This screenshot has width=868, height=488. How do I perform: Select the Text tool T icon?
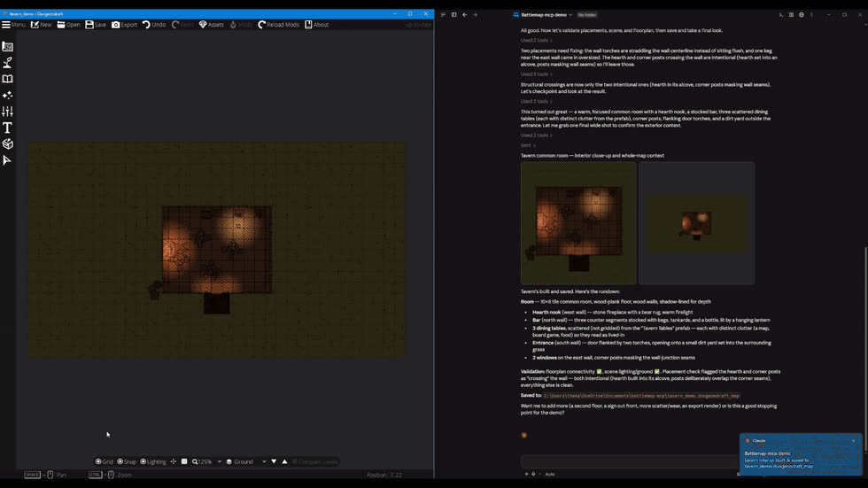tap(8, 128)
